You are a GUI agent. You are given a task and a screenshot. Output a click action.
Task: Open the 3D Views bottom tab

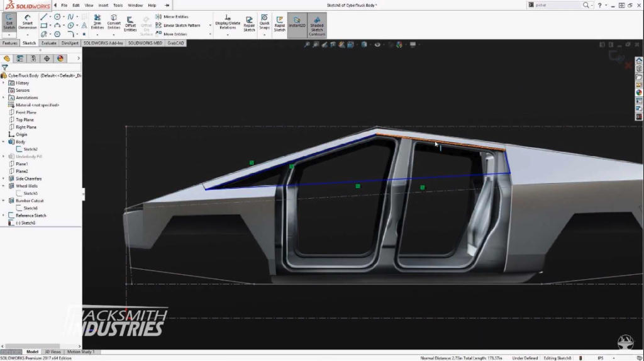pyautogui.click(x=53, y=352)
